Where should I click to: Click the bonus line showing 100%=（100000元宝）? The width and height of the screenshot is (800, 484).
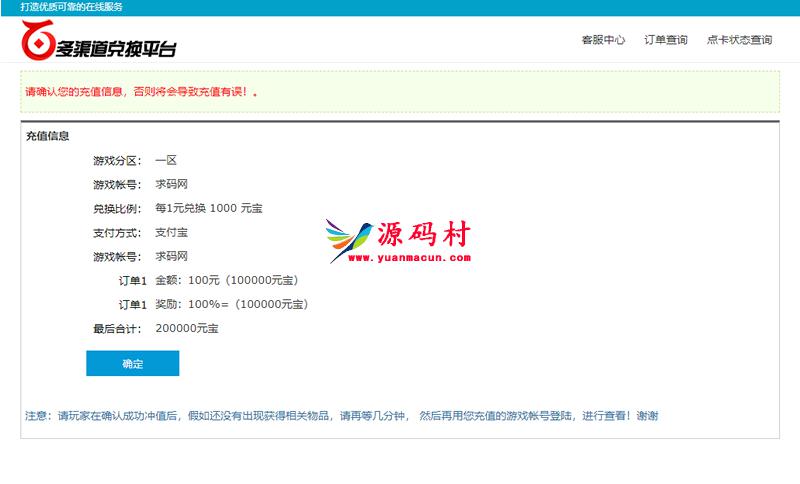click(231, 304)
